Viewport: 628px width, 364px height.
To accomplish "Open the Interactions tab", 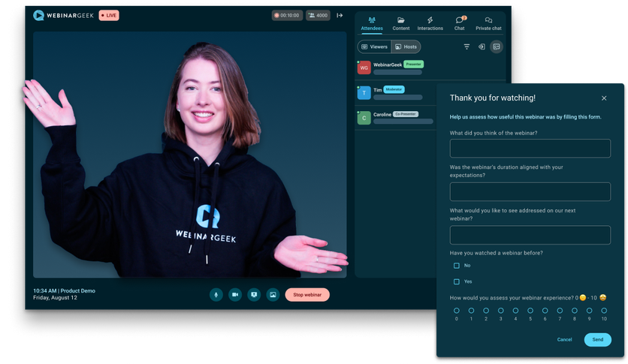I will [x=430, y=23].
